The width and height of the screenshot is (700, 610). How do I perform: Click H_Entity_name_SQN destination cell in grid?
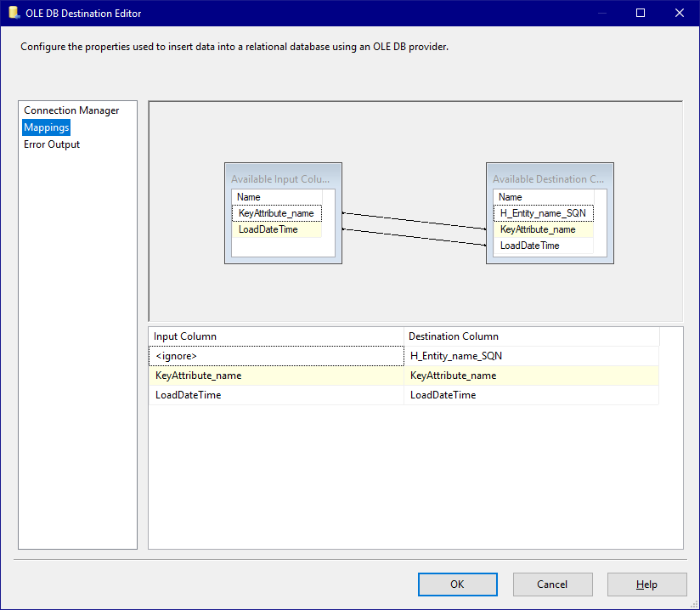tap(531, 356)
